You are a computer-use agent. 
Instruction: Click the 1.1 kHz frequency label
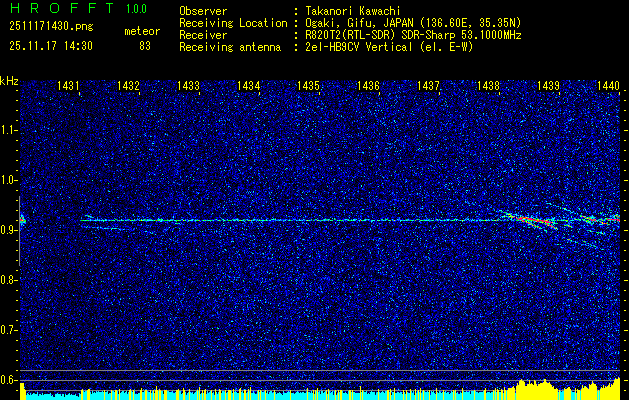(x=8, y=130)
